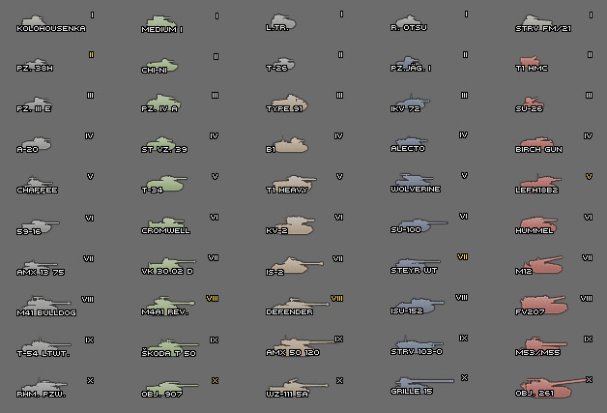Image resolution: width=607 pixels, height=413 pixels.
Task: Click the gold tier VIII badge beside Defender
Action: pyautogui.click(x=337, y=298)
